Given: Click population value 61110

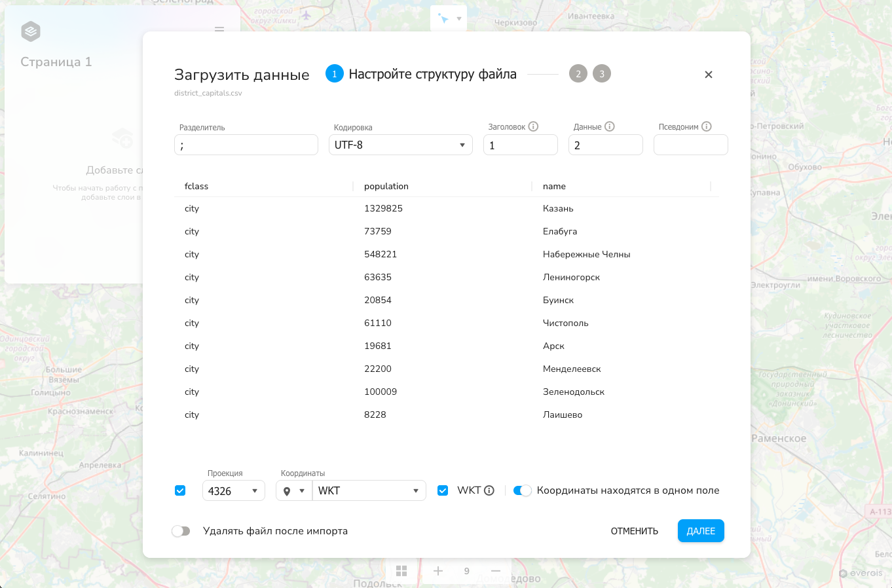Looking at the screenshot, I should [378, 323].
